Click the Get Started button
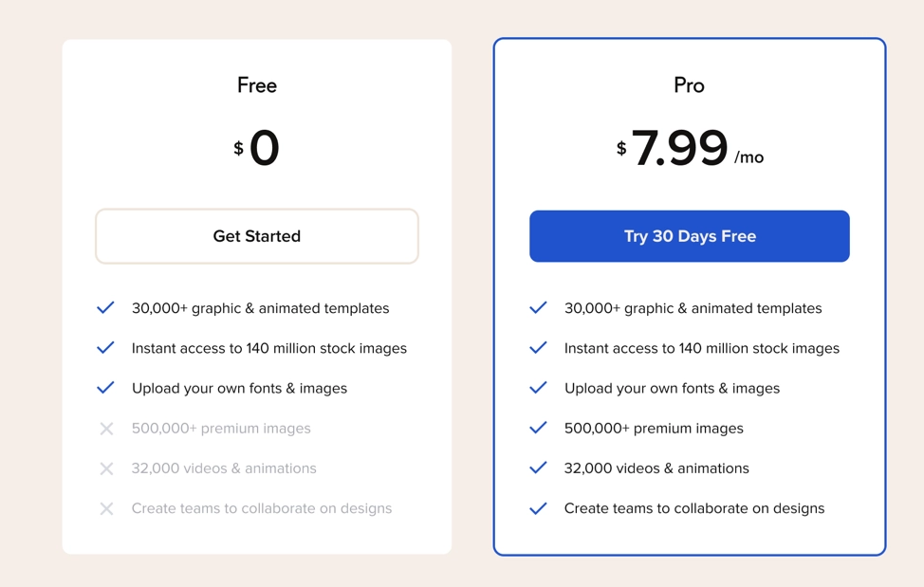Image resolution: width=924 pixels, height=587 pixels. [x=256, y=236]
